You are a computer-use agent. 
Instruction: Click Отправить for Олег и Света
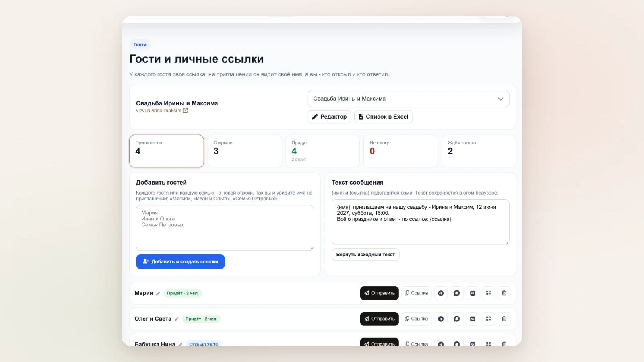point(380,319)
